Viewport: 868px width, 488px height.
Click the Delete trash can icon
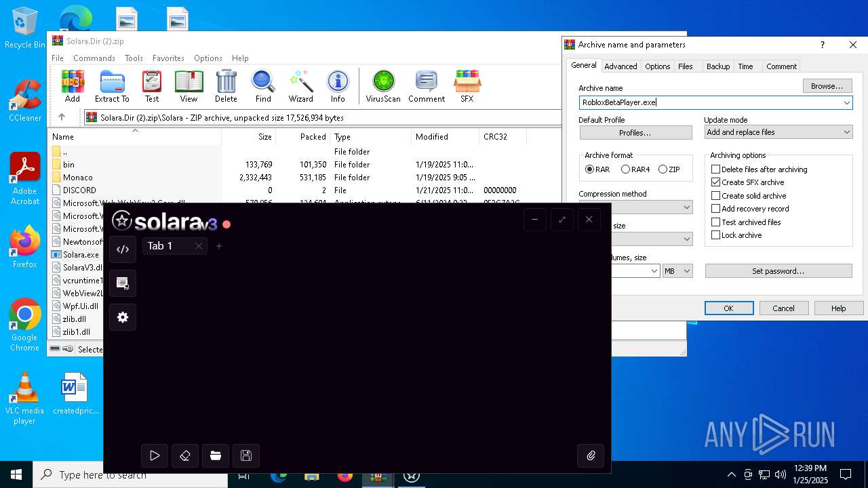point(226,86)
